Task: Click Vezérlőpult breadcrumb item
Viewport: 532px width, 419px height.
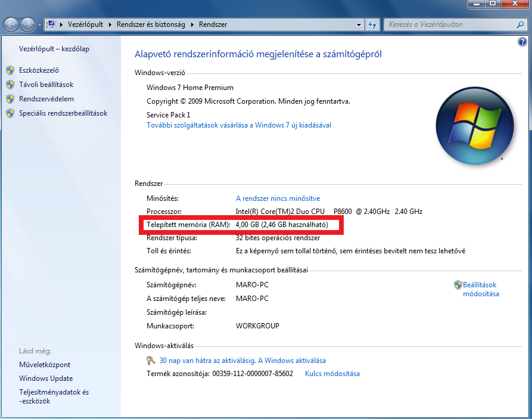Action: pyautogui.click(x=85, y=24)
